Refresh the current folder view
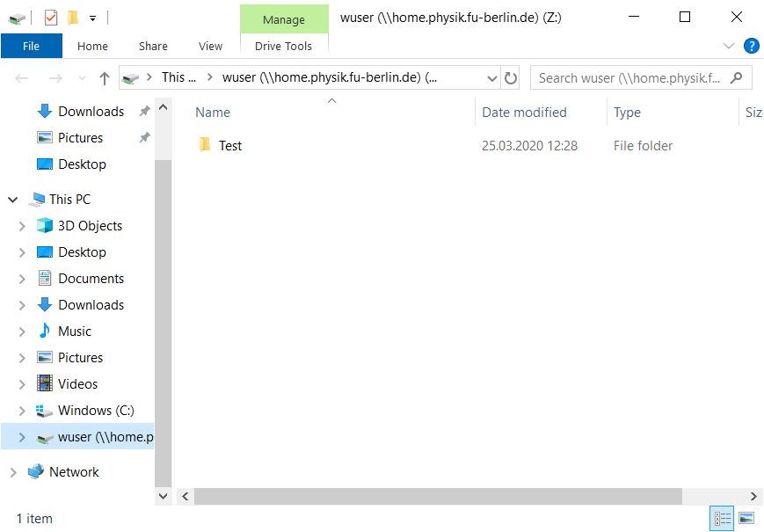This screenshot has height=532, width=764. point(510,78)
